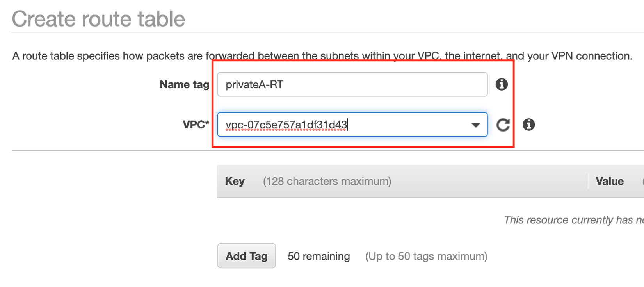
Task: Click the 'This resource currently has' message
Action: tap(574, 220)
